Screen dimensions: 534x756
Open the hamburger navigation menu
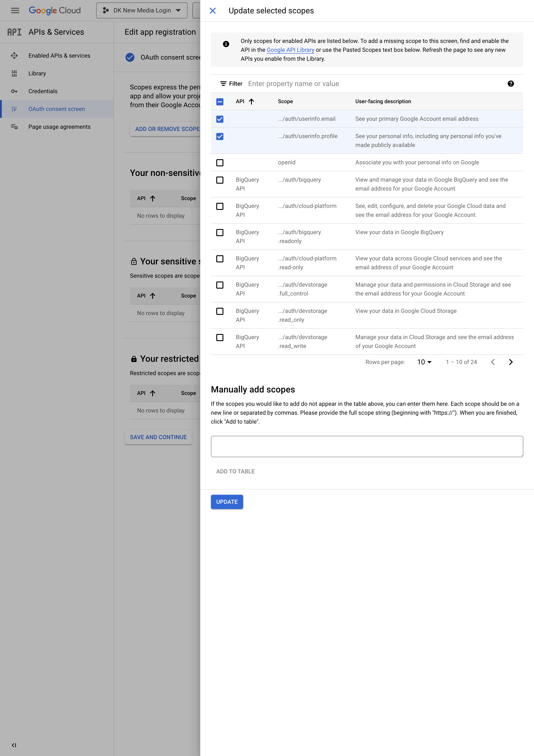click(x=15, y=10)
